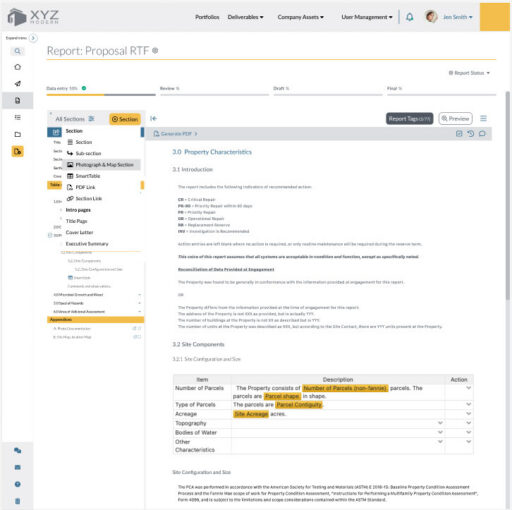This screenshot has width=512, height=510.
Task: Click the filter icon next to All Sections
Action: tap(91, 119)
